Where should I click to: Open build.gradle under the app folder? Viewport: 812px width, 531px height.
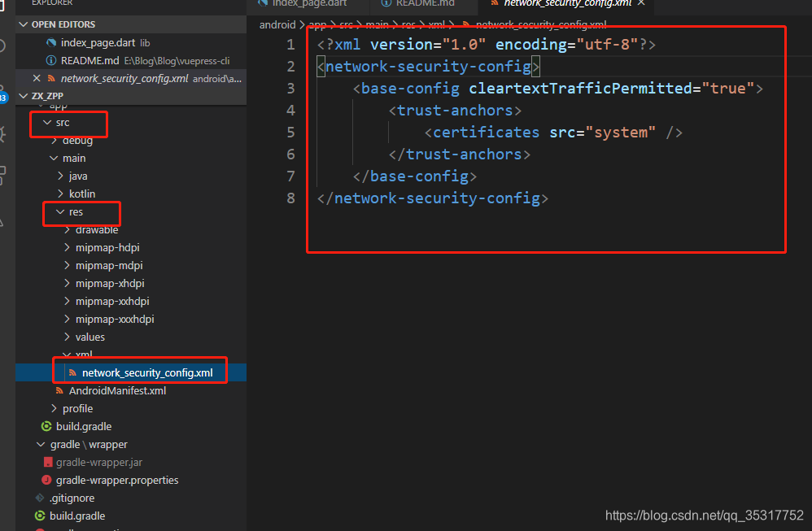84,426
